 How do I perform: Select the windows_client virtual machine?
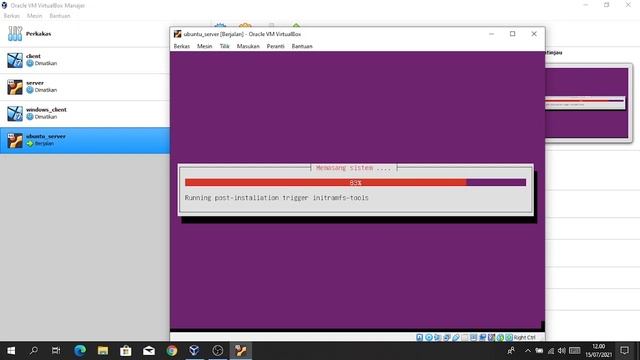(84, 113)
